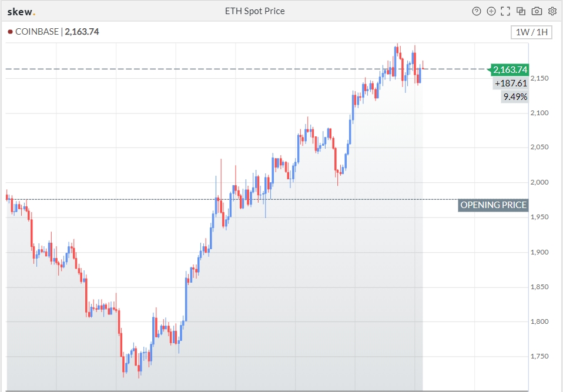Image resolution: width=563 pixels, height=392 pixels.
Task: Click the +187.61 change label
Action: pos(511,83)
